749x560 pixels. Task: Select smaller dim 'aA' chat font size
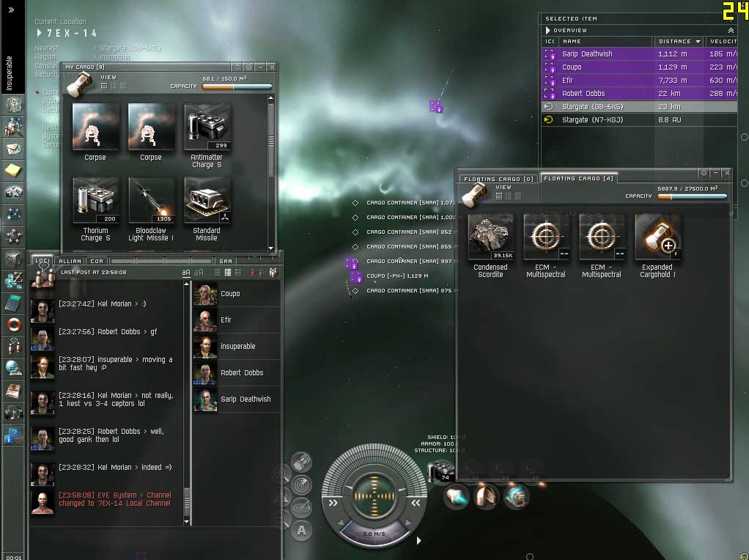click(x=199, y=273)
